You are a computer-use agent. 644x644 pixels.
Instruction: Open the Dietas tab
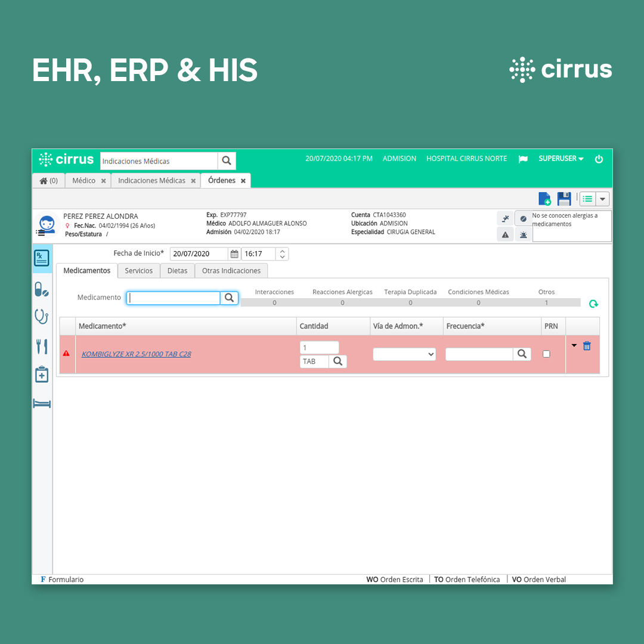tap(178, 271)
